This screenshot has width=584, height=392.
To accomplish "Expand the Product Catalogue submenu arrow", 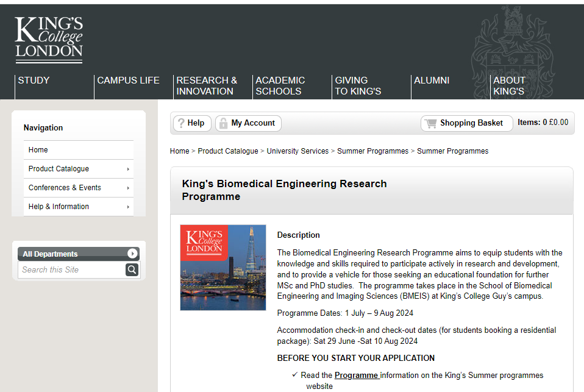I will click(x=128, y=169).
